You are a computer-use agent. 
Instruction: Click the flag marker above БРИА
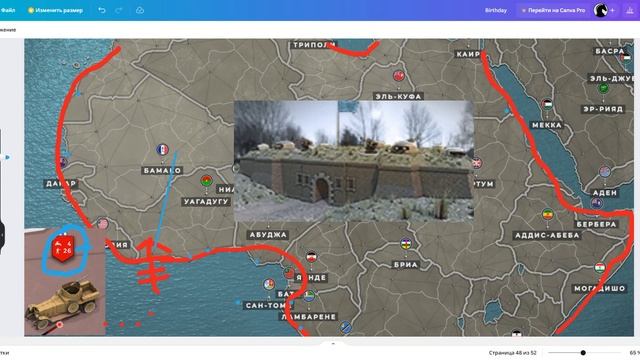405,243
